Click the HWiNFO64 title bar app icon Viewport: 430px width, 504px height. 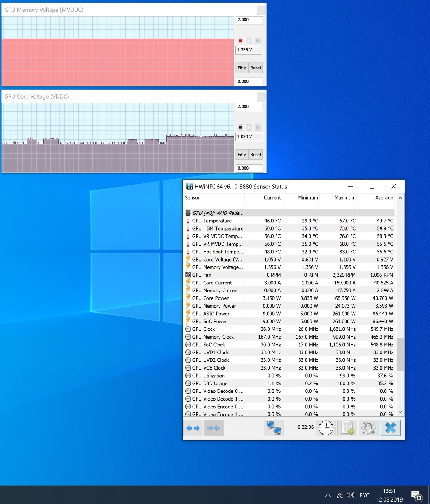tap(190, 187)
